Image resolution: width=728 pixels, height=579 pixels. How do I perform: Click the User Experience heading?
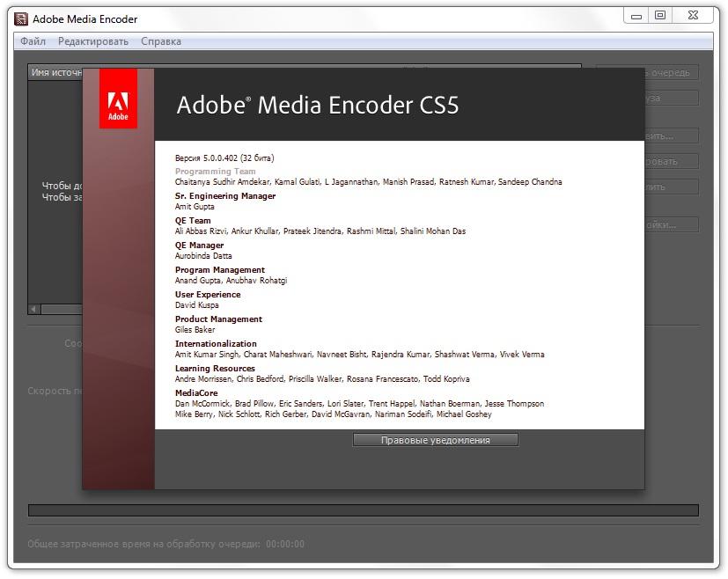(208, 294)
